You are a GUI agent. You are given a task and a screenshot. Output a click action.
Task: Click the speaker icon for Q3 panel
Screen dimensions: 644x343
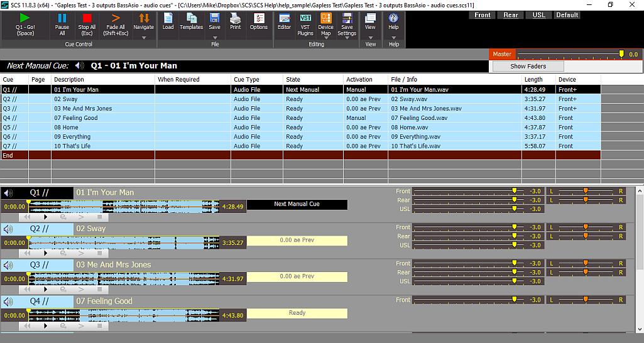click(8, 265)
